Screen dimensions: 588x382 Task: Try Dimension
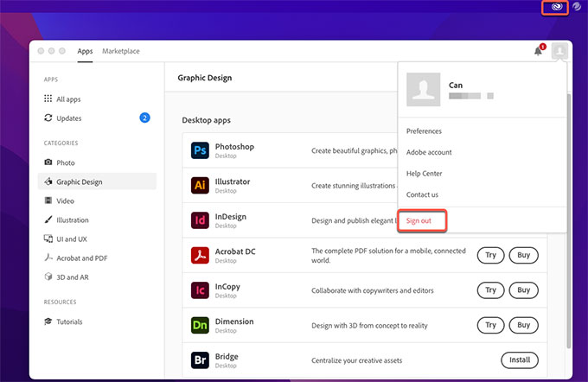(490, 325)
